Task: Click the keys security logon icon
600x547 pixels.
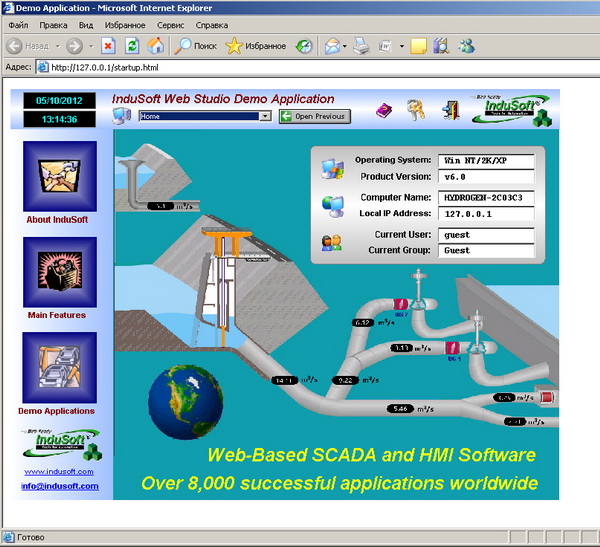Action: (416, 110)
